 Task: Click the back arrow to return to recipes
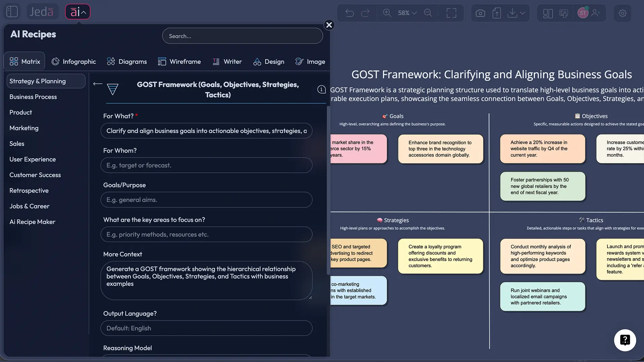pyautogui.click(x=97, y=84)
